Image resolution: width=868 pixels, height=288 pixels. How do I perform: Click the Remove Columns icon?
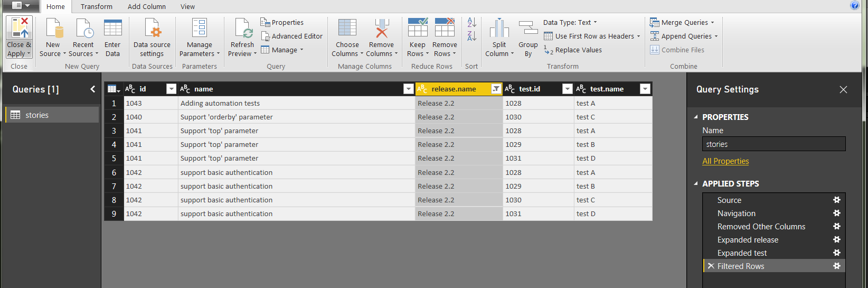click(381, 29)
